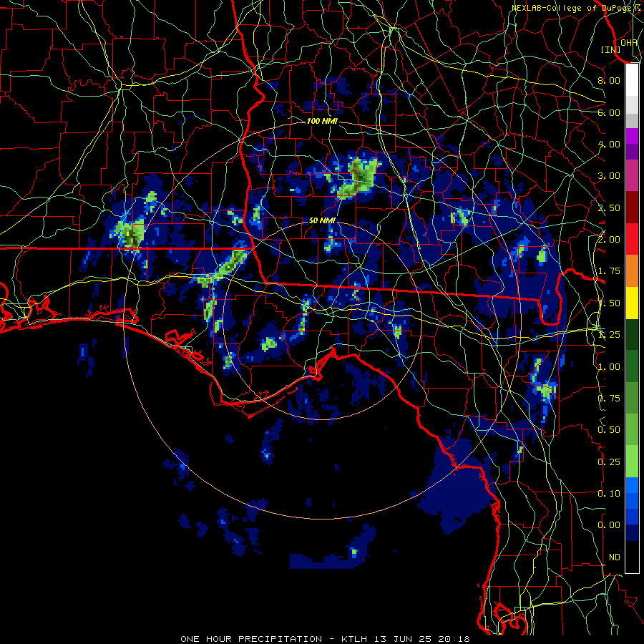
Task: Select the light blue swatch near 0.10
Action: pyautogui.click(x=632, y=485)
